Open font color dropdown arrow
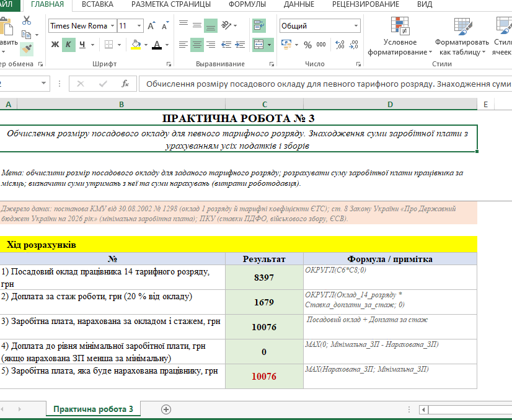 point(167,45)
